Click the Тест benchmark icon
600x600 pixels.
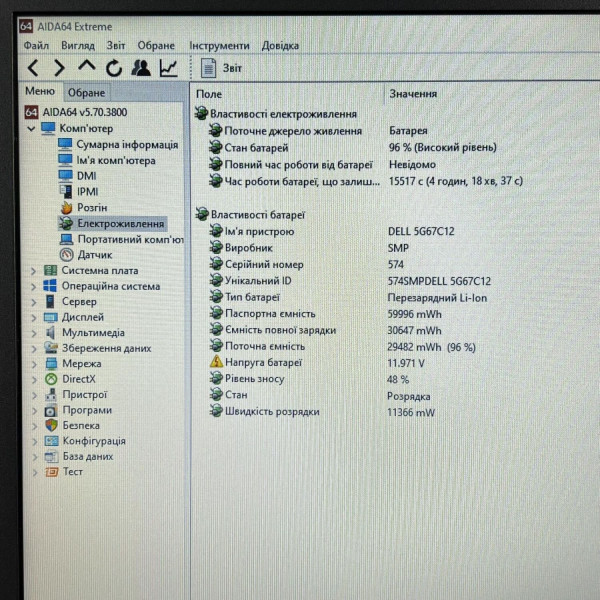point(51,471)
